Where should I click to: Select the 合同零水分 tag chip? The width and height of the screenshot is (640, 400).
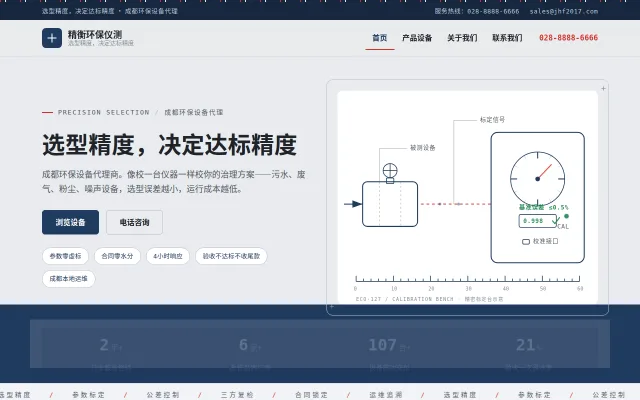[x=117, y=256]
